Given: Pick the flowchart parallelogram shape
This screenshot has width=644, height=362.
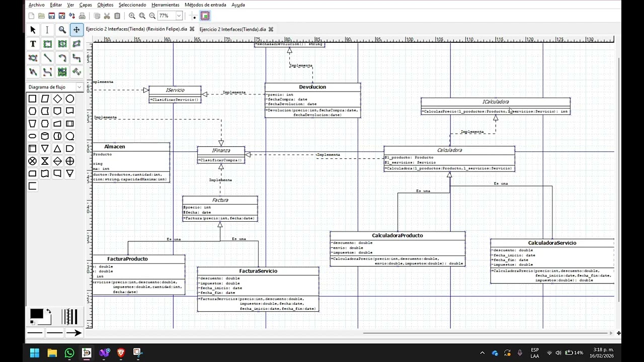Looking at the screenshot, I should point(45,99).
